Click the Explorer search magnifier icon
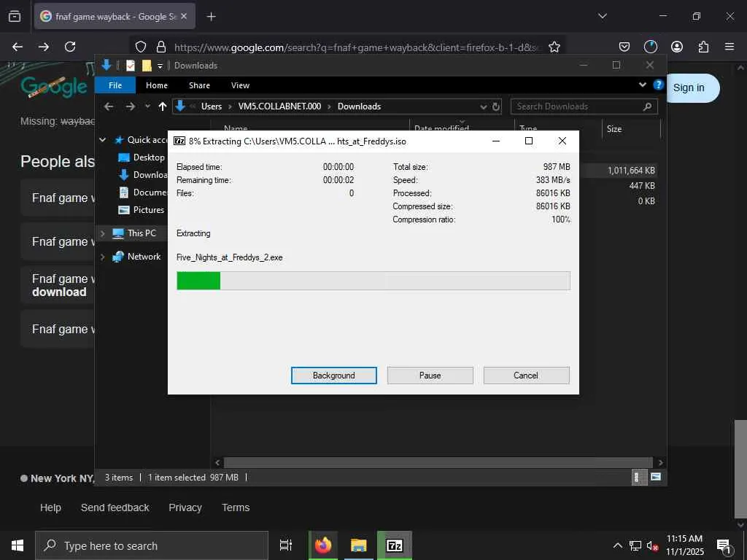The width and height of the screenshot is (747, 560). coord(647,106)
